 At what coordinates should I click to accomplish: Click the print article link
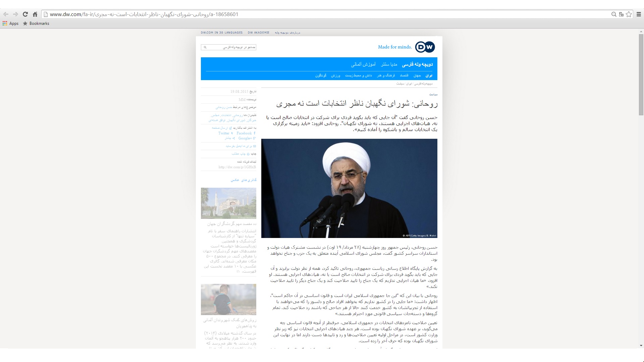coord(239,154)
